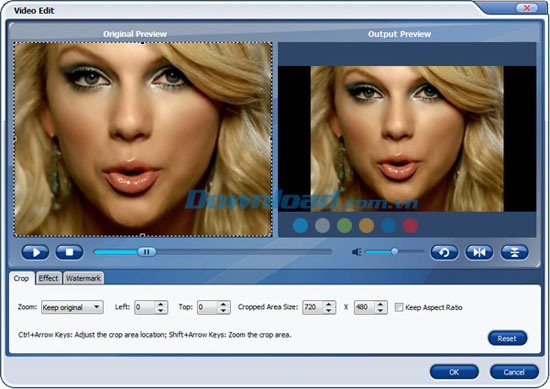Decrease the cropped area width
550x389 pixels.
tap(329, 311)
